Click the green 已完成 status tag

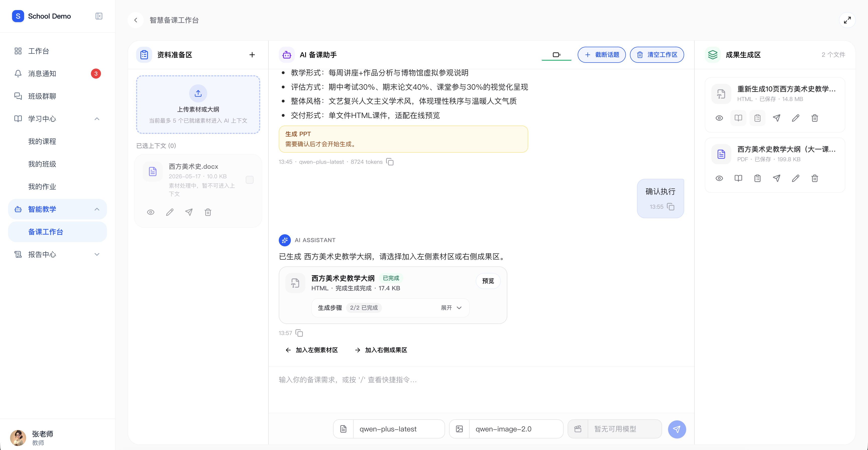pyautogui.click(x=391, y=278)
